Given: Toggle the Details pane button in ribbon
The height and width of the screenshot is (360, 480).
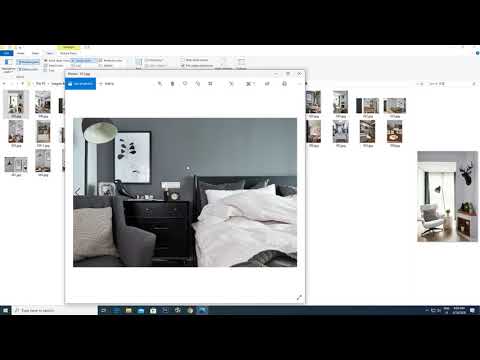Looking at the screenshot, I should (x=28, y=69).
